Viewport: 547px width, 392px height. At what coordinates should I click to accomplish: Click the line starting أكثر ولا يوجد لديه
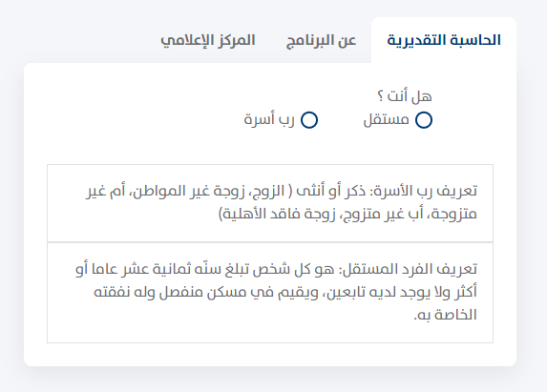pyautogui.click(x=285, y=292)
